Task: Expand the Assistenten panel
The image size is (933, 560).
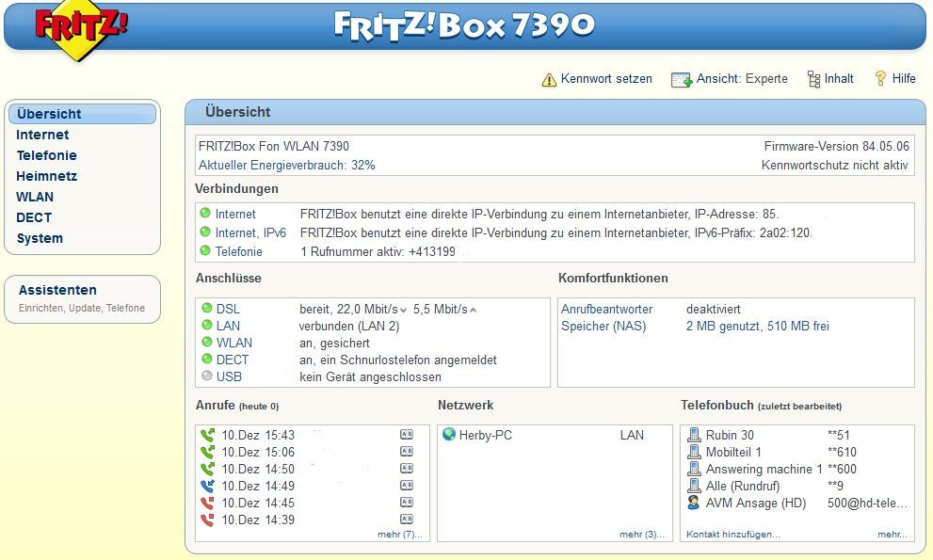Action: 57,290
